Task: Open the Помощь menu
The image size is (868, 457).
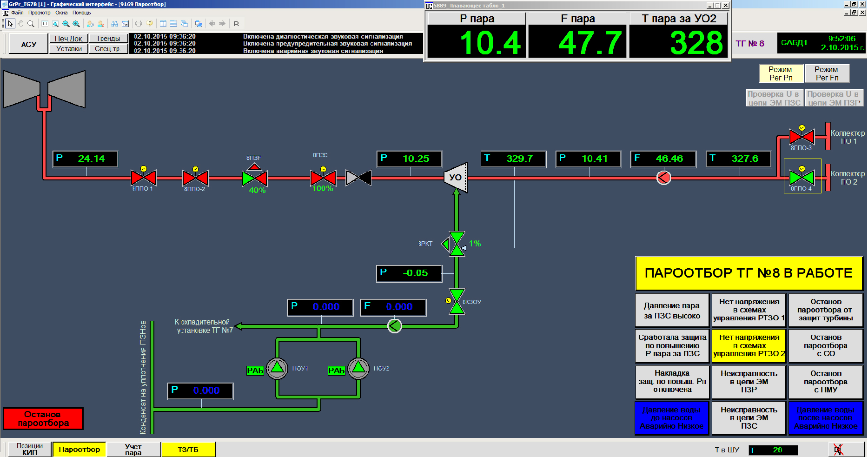Action: 81,13
